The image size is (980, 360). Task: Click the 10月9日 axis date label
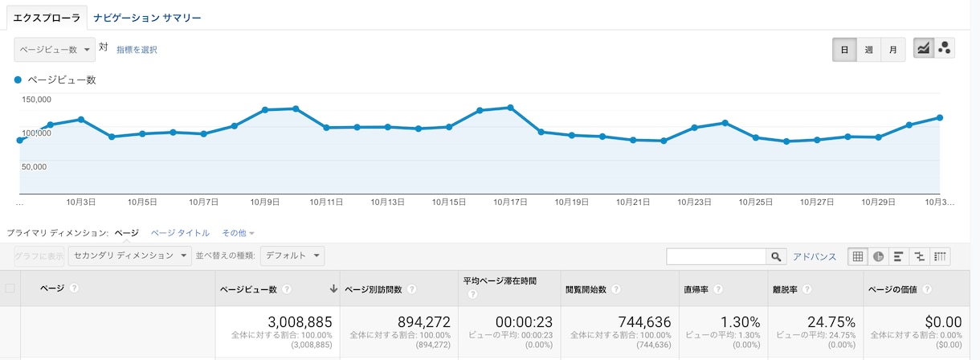coord(264,202)
